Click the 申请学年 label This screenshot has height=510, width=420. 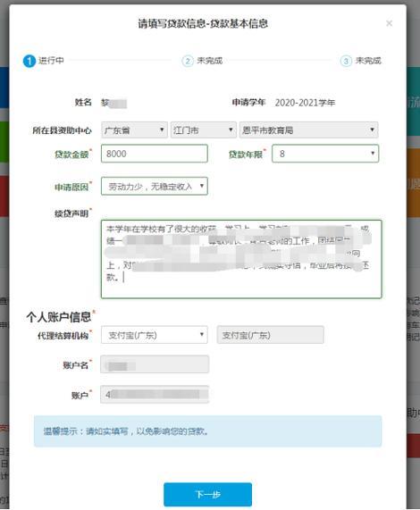[248, 102]
